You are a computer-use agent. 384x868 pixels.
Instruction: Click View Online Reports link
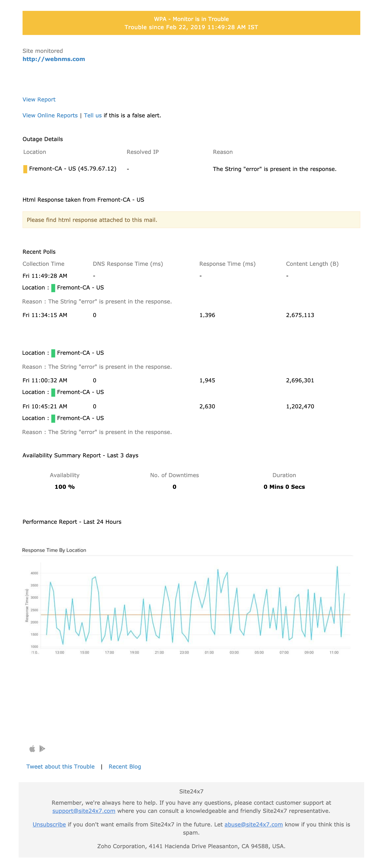tap(50, 115)
